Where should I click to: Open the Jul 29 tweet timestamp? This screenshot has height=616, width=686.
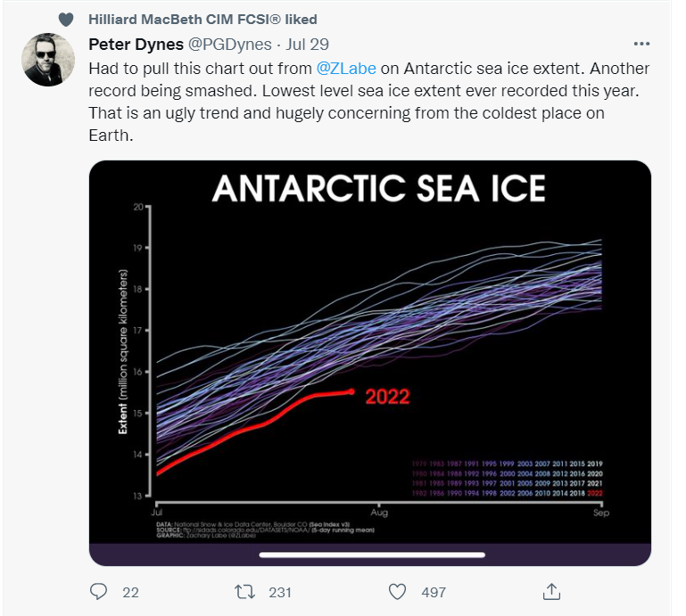pyautogui.click(x=307, y=45)
